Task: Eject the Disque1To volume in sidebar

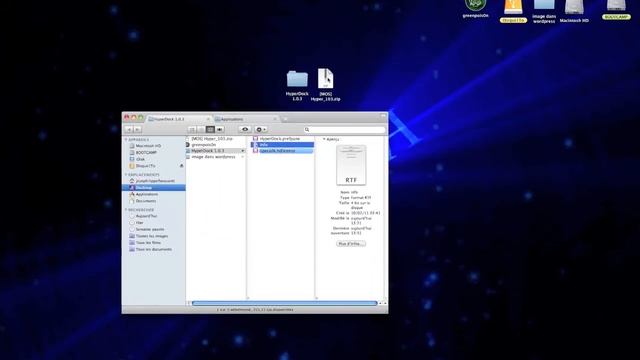Action: (181, 166)
